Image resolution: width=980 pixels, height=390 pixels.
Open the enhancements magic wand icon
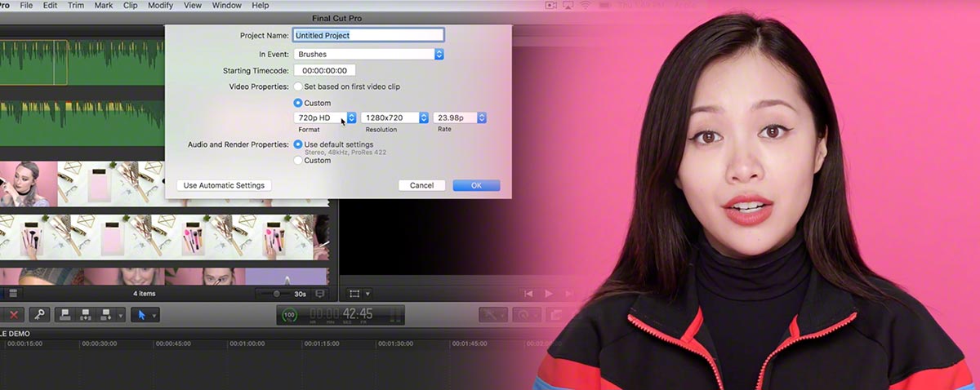[x=494, y=314]
